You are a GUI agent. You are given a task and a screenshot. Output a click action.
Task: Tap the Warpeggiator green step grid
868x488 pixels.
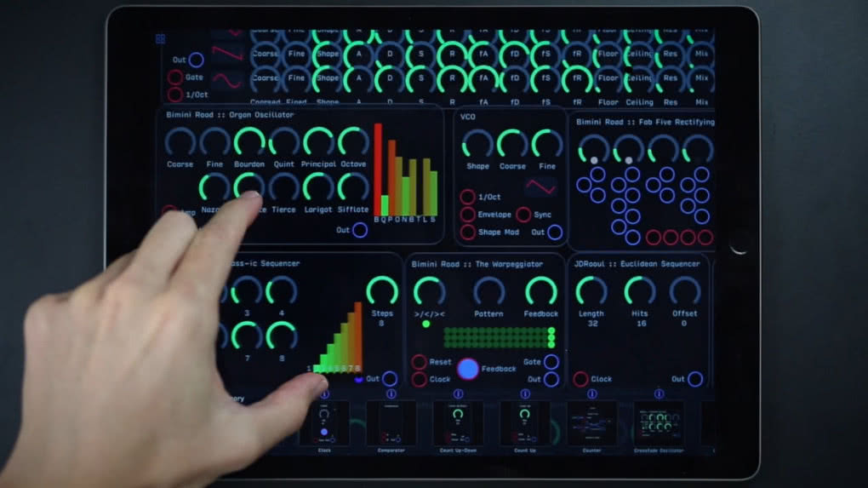coord(499,337)
